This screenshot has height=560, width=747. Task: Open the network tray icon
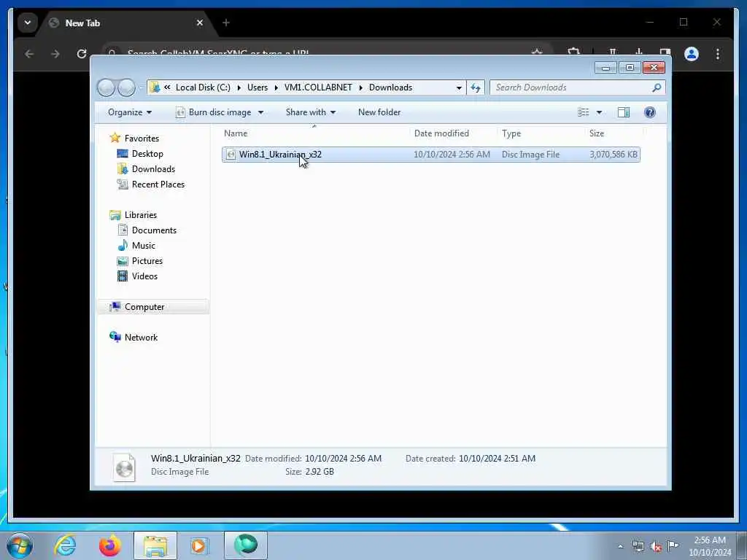pyautogui.click(x=638, y=547)
